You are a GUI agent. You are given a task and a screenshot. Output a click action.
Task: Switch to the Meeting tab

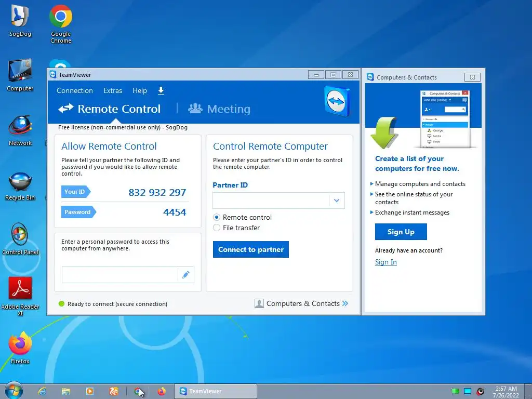point(219,109)
